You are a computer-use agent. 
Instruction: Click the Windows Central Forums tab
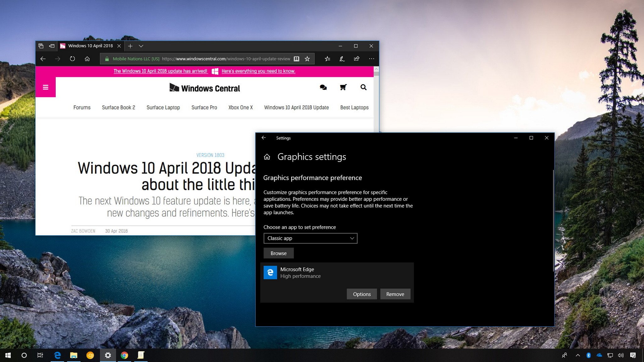click(82, 107)
